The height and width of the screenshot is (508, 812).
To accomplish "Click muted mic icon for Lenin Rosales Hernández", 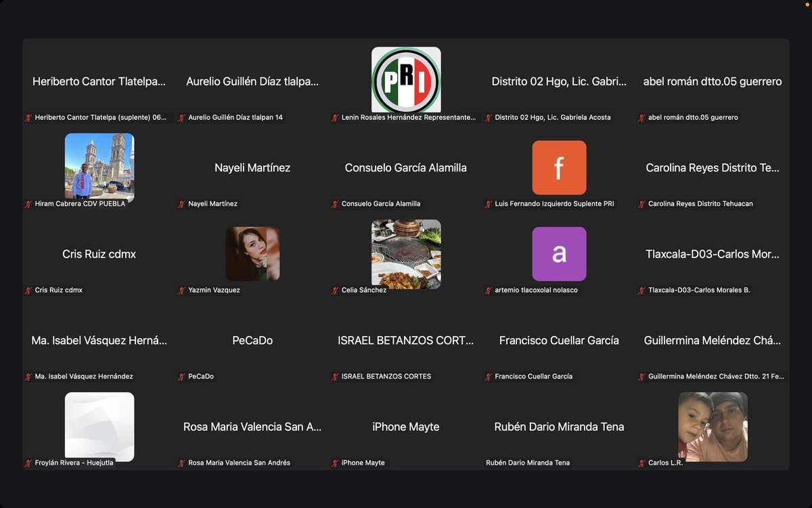I will pos(335,118).
